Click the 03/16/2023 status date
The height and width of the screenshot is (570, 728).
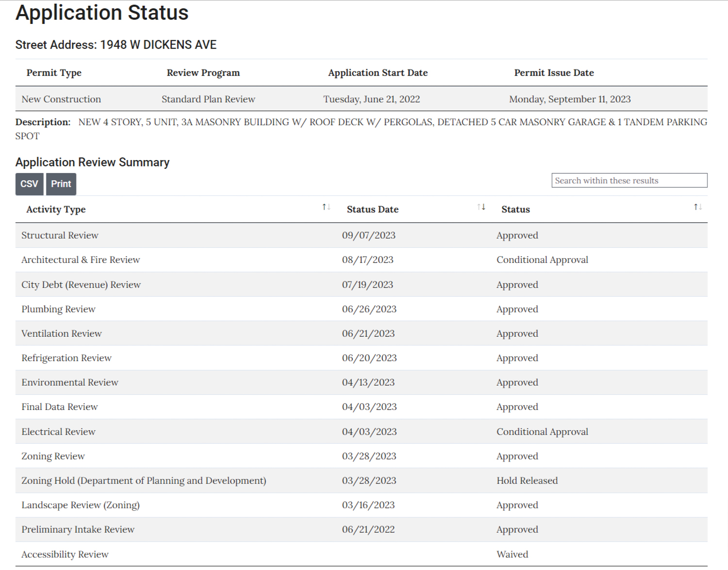pyautogui.click(x=368, y=505)
